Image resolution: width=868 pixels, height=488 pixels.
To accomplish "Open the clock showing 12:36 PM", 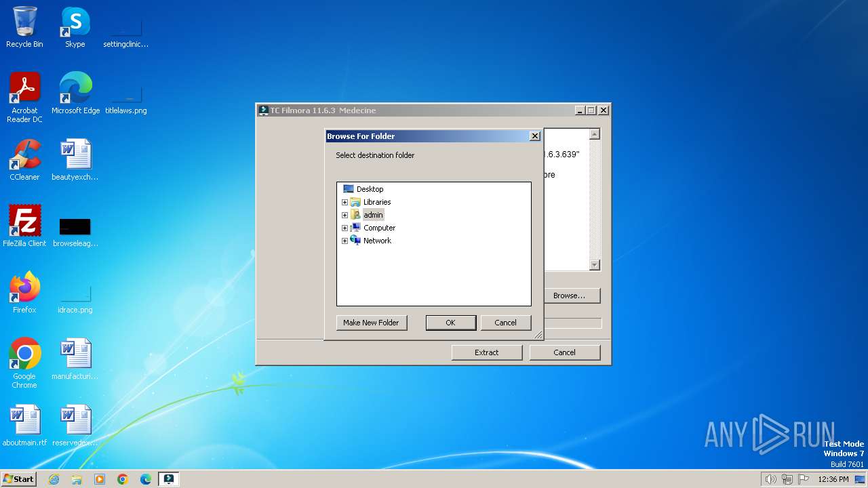I will click(x=833, y=479).
